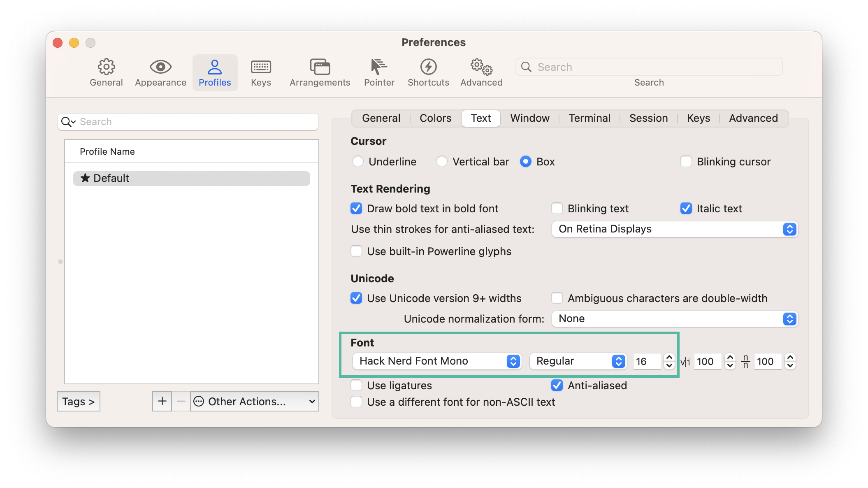Screen dimensions: 868x488
Task: Switch to Colors tab
Action: (x=435, y=119)
